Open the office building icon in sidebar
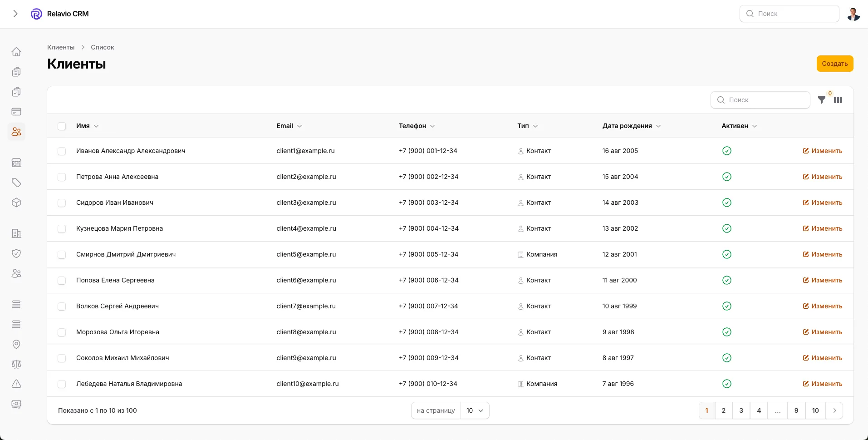The width and height of the screenshot is (868, 440). [16, 233]
